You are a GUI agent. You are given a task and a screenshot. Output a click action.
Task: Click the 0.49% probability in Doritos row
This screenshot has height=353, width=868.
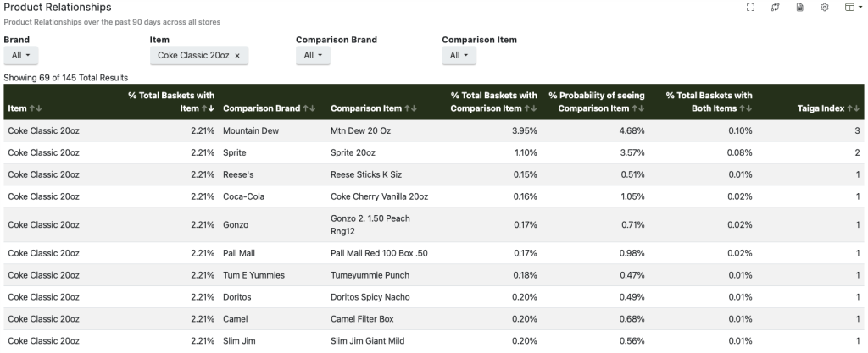click(632, 297)
